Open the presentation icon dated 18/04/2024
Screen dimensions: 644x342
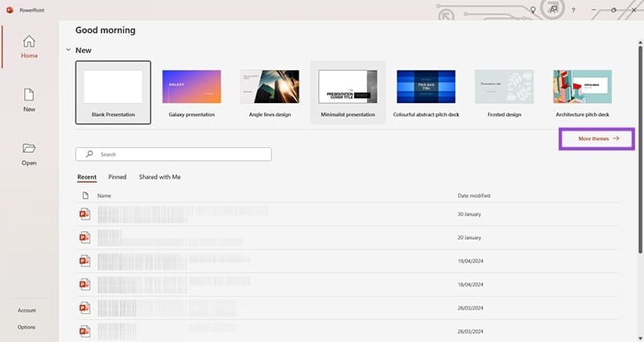click(85, 284)
